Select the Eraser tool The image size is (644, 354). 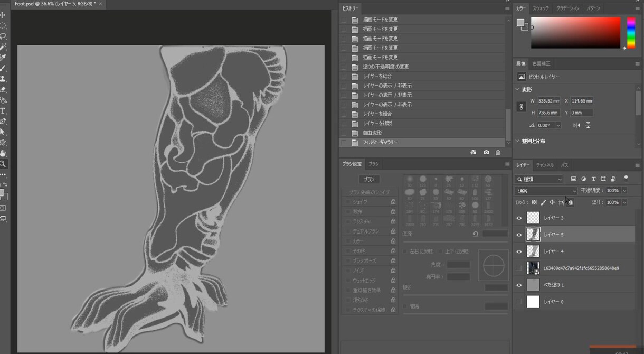(x=3, y=89)
